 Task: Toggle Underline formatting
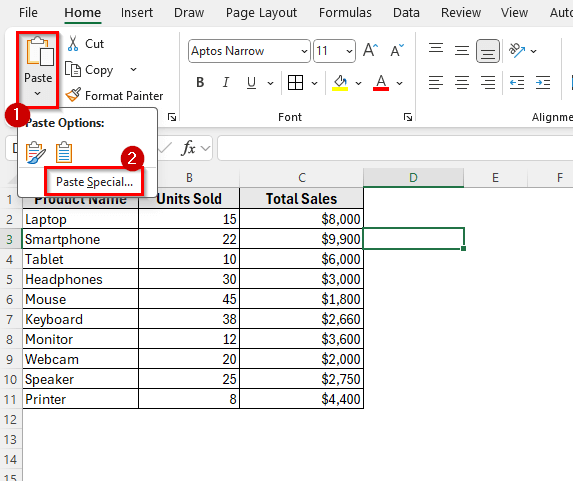[x=251, y=83]
